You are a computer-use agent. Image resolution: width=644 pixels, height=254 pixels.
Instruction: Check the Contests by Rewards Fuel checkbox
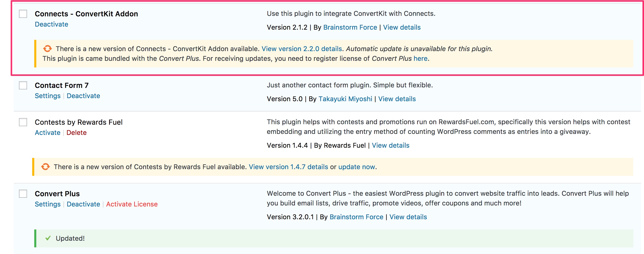(x=23, y=122)
